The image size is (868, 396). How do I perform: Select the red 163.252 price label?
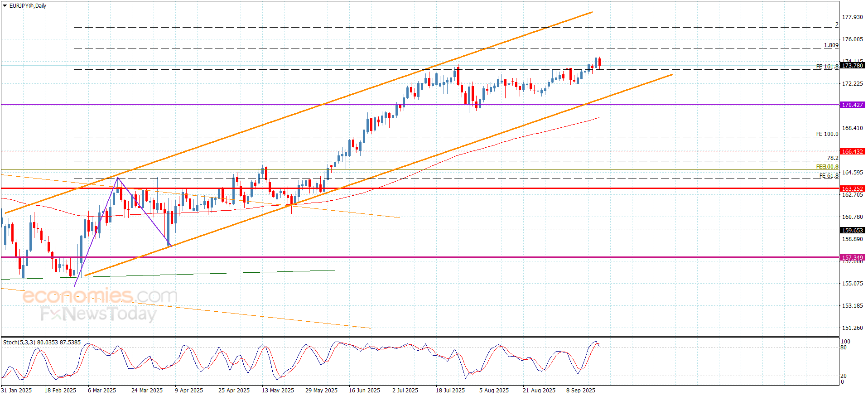(852, 188)
